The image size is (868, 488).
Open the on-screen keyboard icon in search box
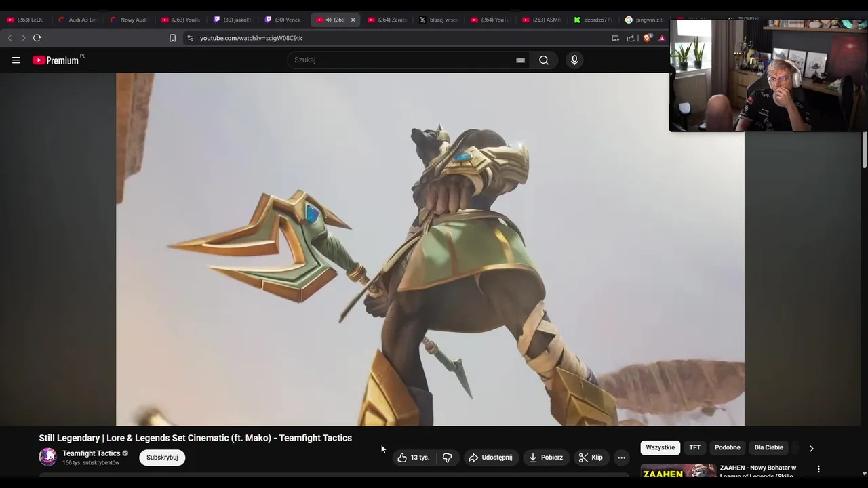520,60
